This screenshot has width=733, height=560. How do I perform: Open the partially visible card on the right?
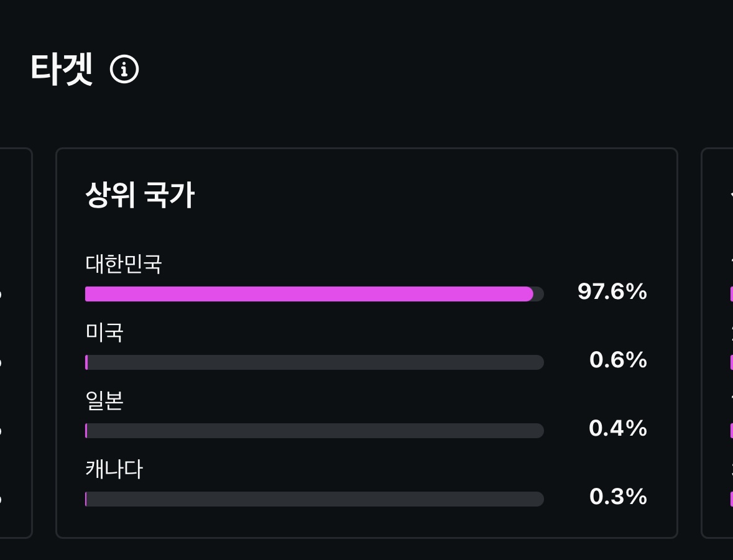(717, 343)
